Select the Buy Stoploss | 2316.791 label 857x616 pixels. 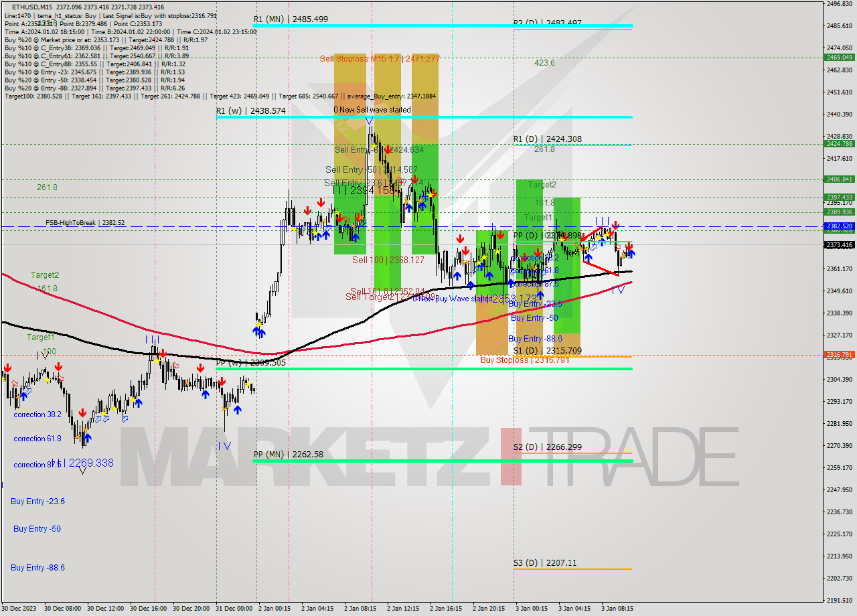click(525, 360)
